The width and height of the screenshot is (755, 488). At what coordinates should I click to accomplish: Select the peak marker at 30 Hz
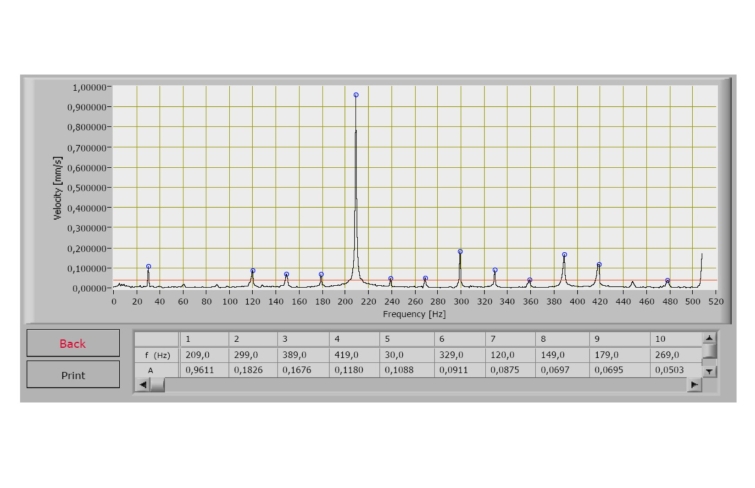148,266
